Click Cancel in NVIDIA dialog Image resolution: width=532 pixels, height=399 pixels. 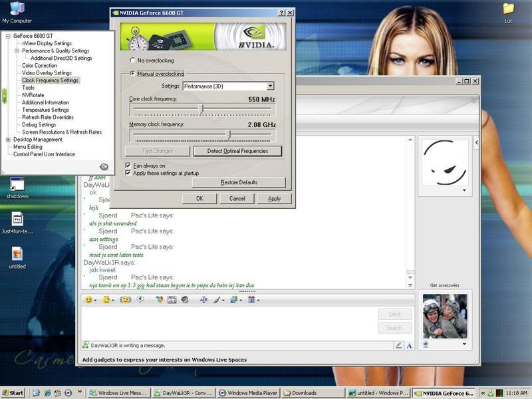coord(237,198)
